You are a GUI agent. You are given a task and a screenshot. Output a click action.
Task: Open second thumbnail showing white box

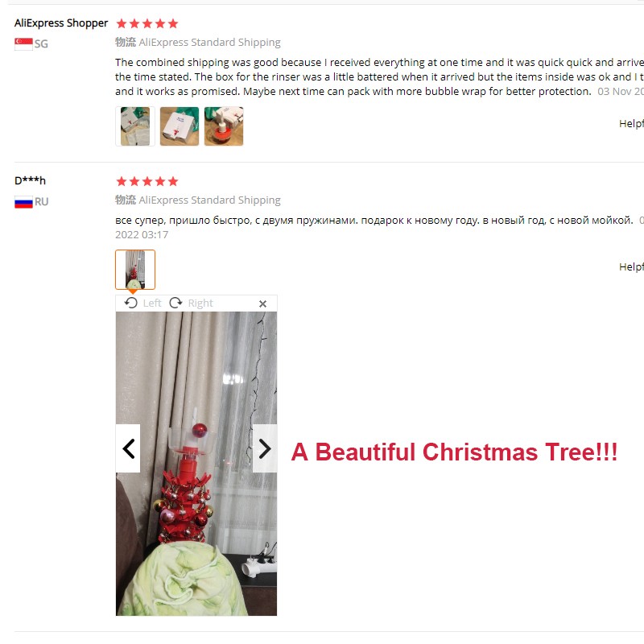(180, 126)
